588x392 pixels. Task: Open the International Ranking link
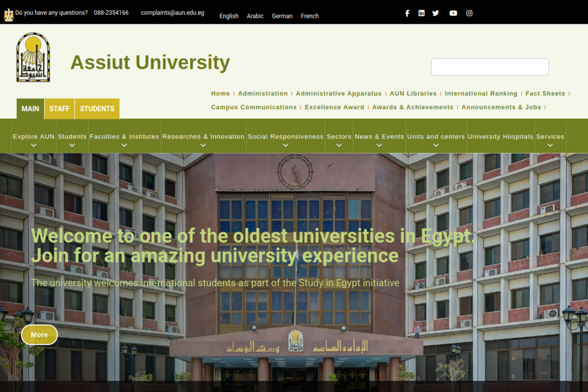(x=481, y=93)
